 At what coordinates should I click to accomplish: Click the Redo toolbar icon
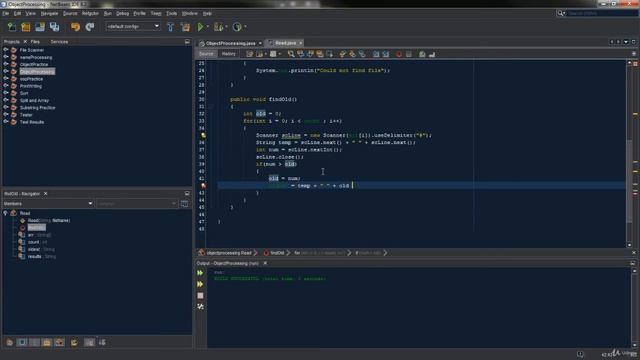click(90, 27)
